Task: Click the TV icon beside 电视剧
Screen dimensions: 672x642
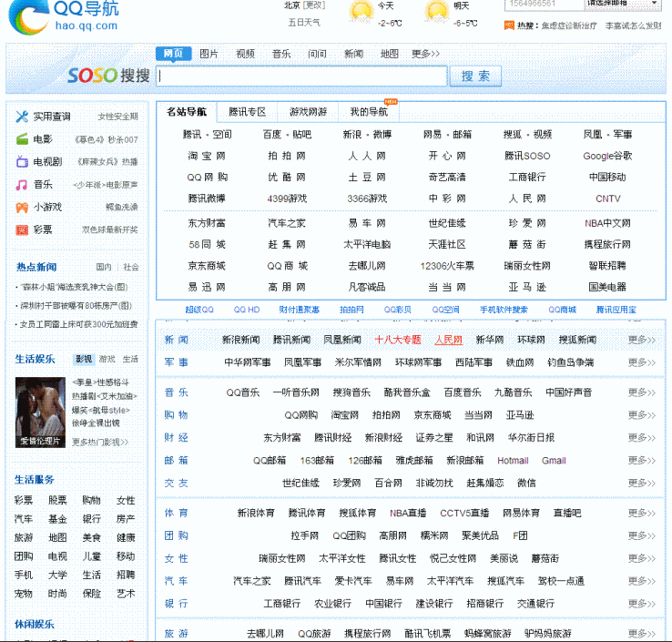Action: 22,161
